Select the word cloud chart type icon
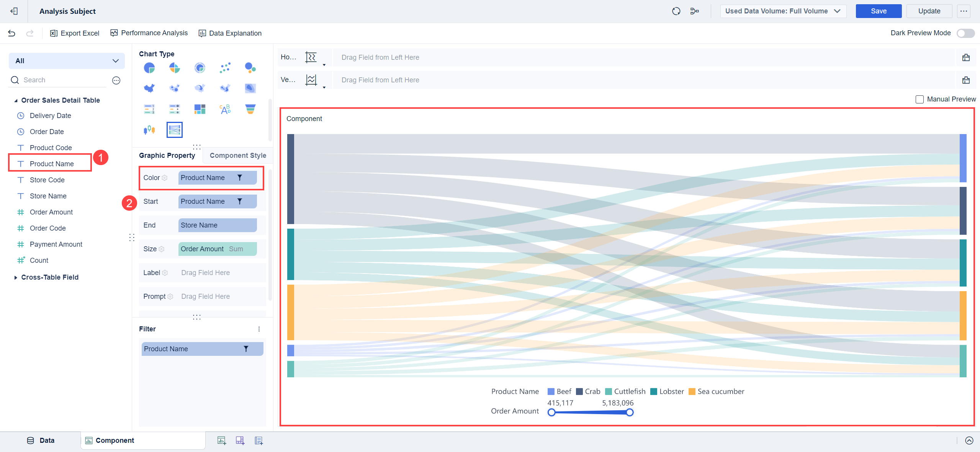 coord(225,109)
